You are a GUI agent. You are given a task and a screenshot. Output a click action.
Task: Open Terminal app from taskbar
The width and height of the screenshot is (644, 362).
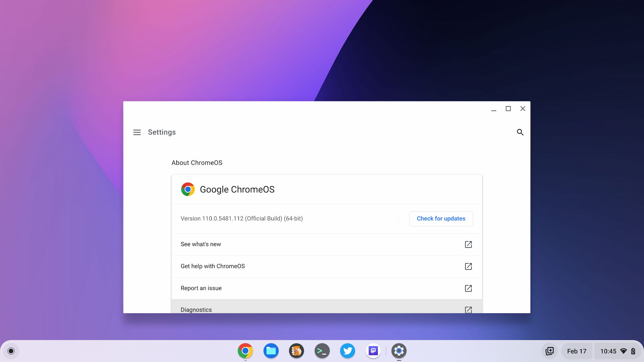(x=322, y=351)
